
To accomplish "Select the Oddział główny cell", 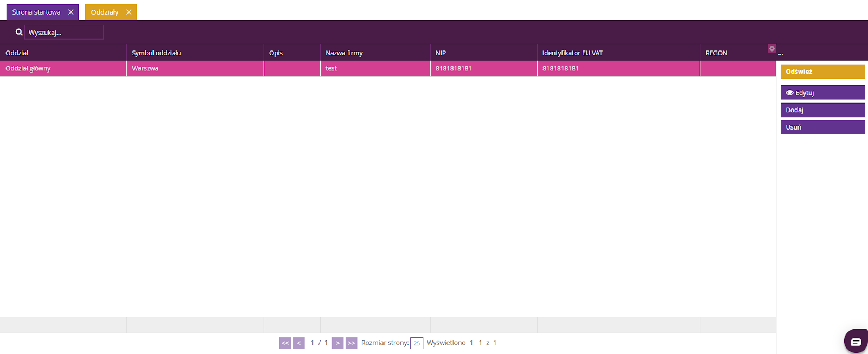I will click(63, 68).
